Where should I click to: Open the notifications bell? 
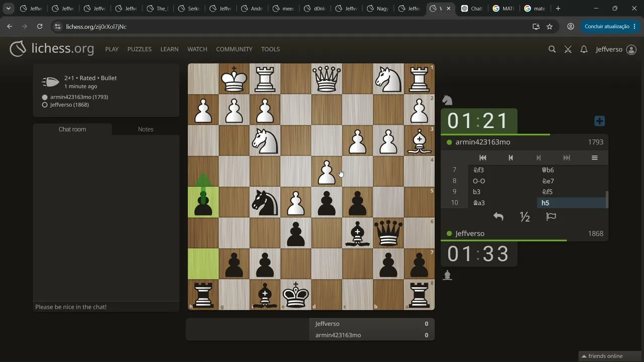point(584,49)
